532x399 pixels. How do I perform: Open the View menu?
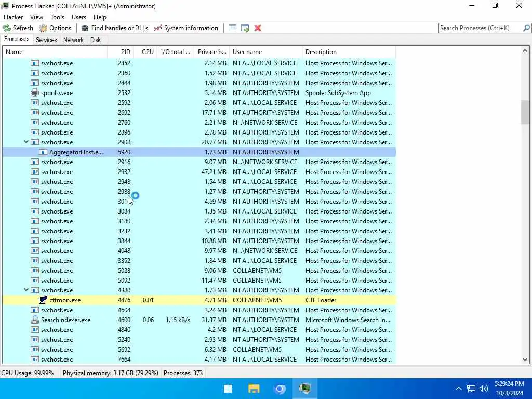36,17
